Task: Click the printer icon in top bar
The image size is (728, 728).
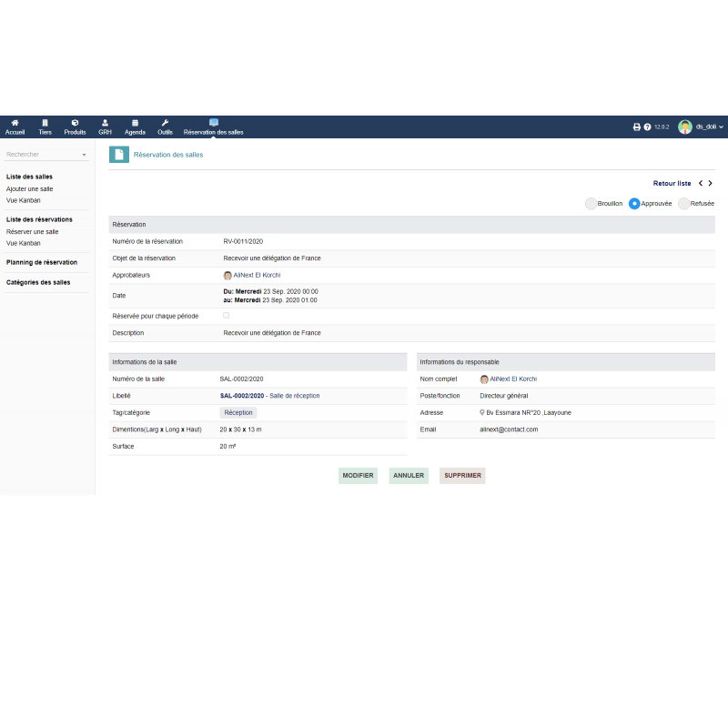Action: pos(637,127)
